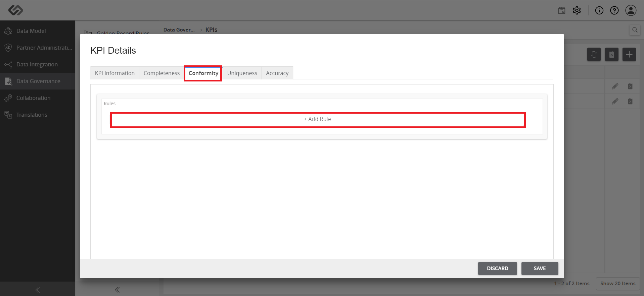Open Partner Administration menu item
644x296 pixels.
click(38, 48)
